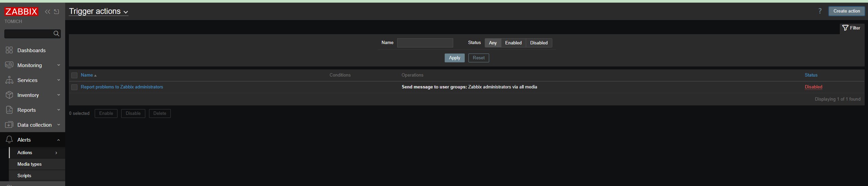Viewport: 868px width, 186px height.
Task: Collapse the sidebar with double-arrow icon
Action: tap(48, 12)
